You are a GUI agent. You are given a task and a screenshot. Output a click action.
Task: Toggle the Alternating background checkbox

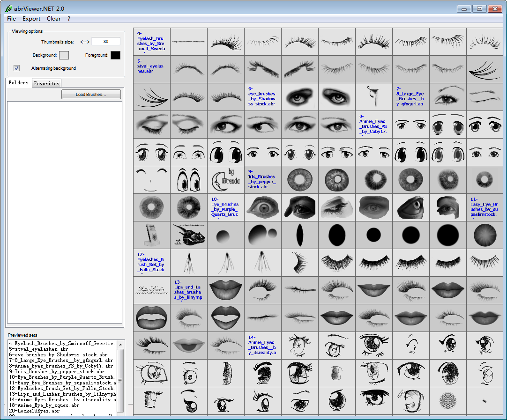click(17, 68)
